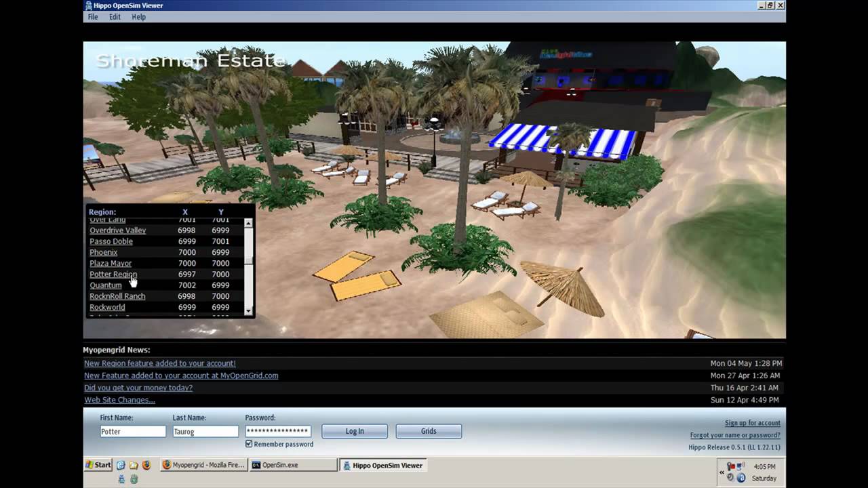Open New Feature at MyOpenGrid.com news link
The width and height of the screenshot is (868, 488).
click(x=181, y=375)
